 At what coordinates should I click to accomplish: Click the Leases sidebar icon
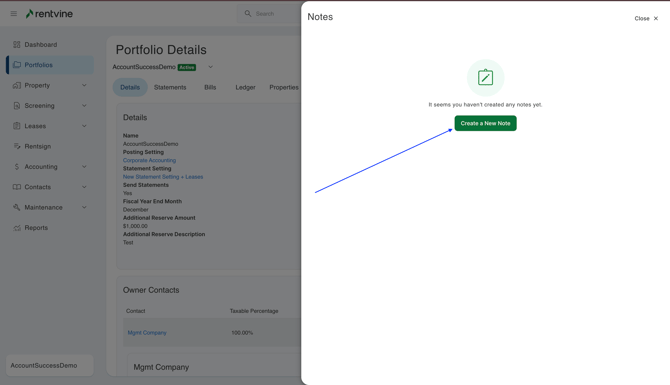tap(17, 126)
